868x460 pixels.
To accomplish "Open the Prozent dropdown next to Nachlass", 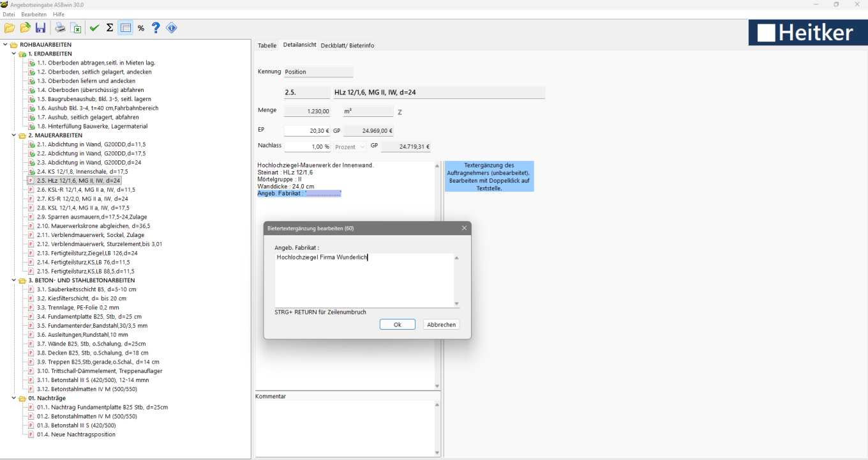I will click(x=350, y=146).
